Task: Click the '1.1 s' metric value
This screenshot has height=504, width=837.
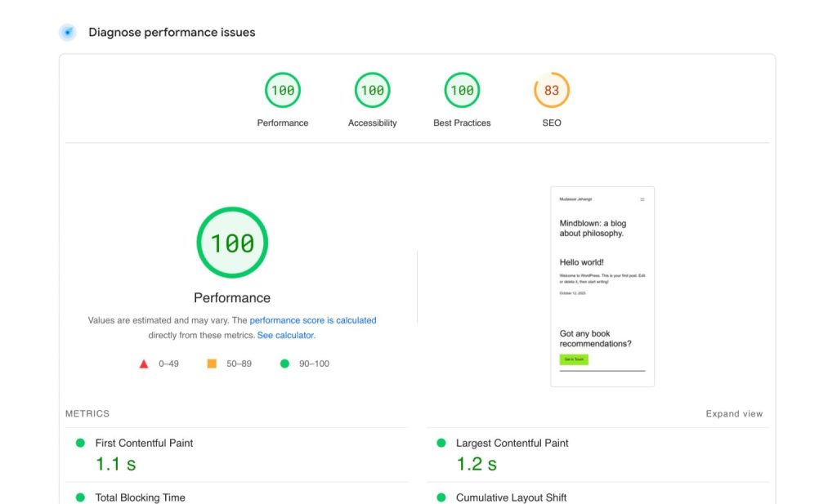Action: click(116, 464)
